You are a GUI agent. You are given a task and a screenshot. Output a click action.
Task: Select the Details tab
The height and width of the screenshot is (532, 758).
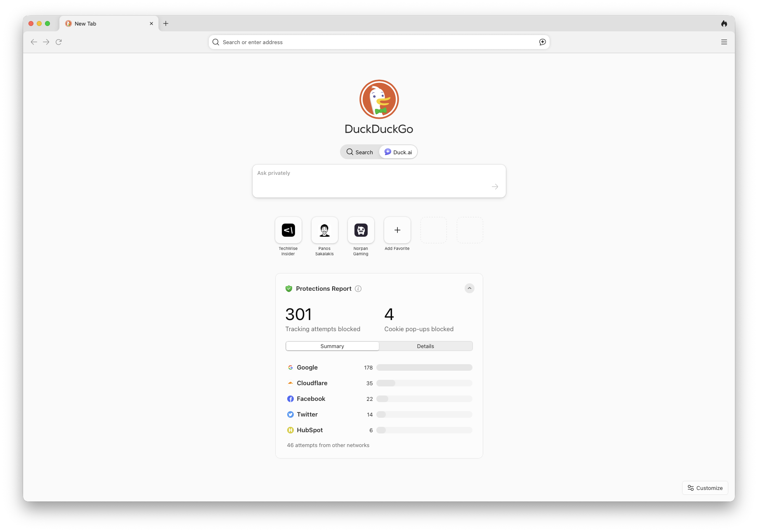pos(425,346)
